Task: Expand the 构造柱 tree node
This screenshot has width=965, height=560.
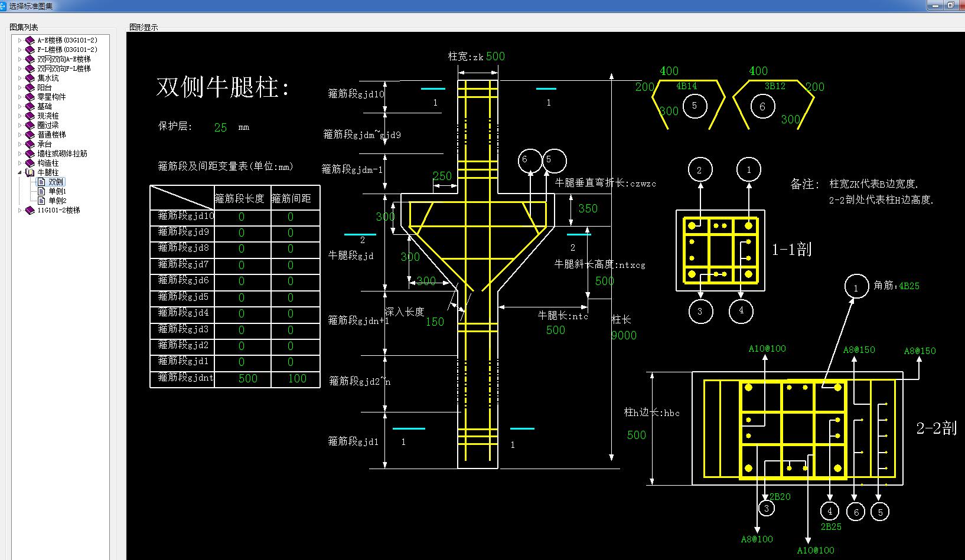Action: 19,163
